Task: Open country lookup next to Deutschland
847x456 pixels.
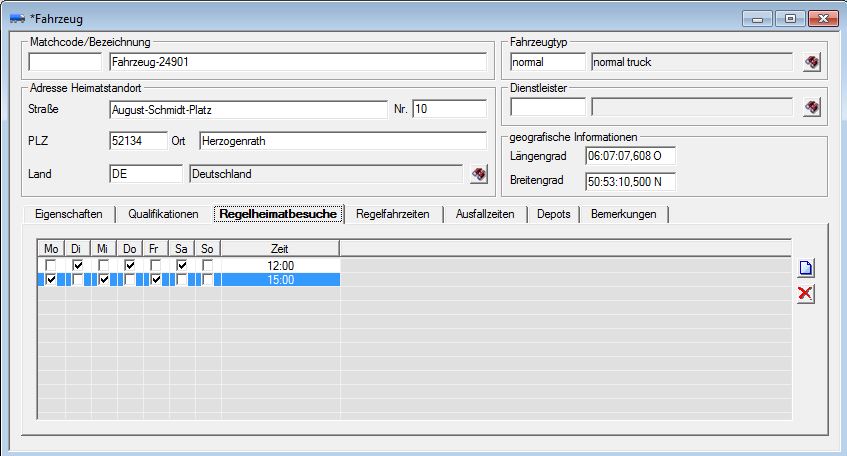Action: tap(479, 174)
